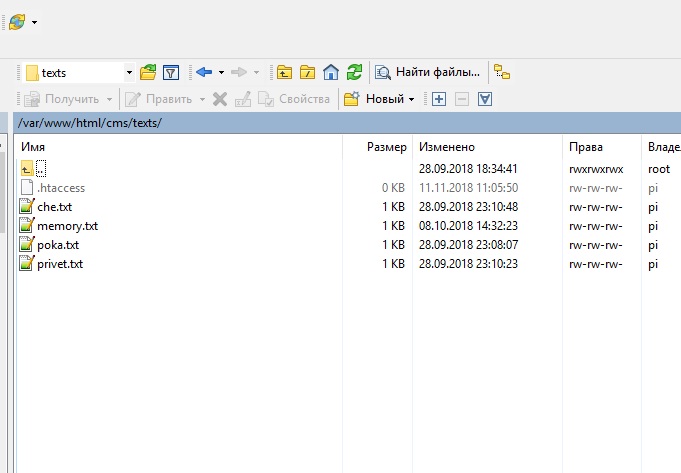Go to the parent directory icon
Image resolution: width=681 pixels, height=473 pixels.
coord(285,72)
